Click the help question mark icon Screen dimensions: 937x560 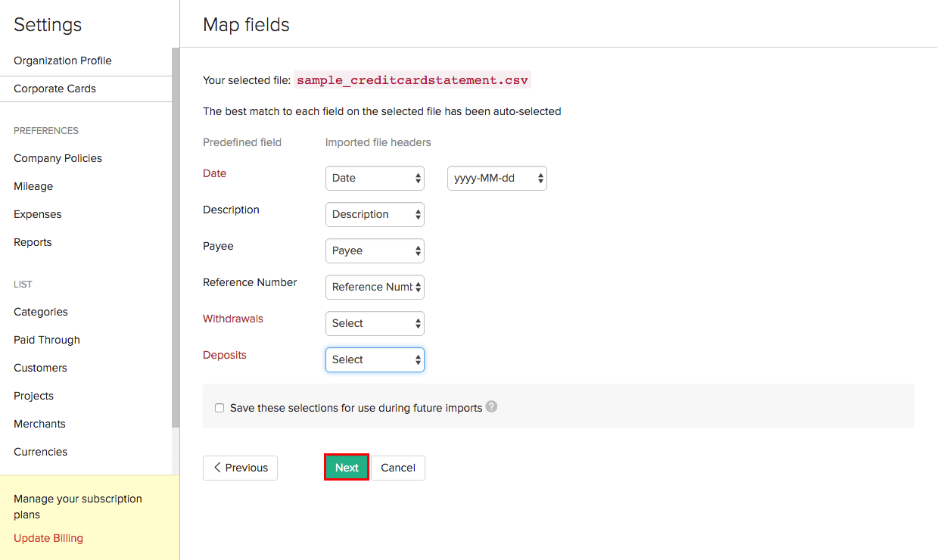(492, 406)
